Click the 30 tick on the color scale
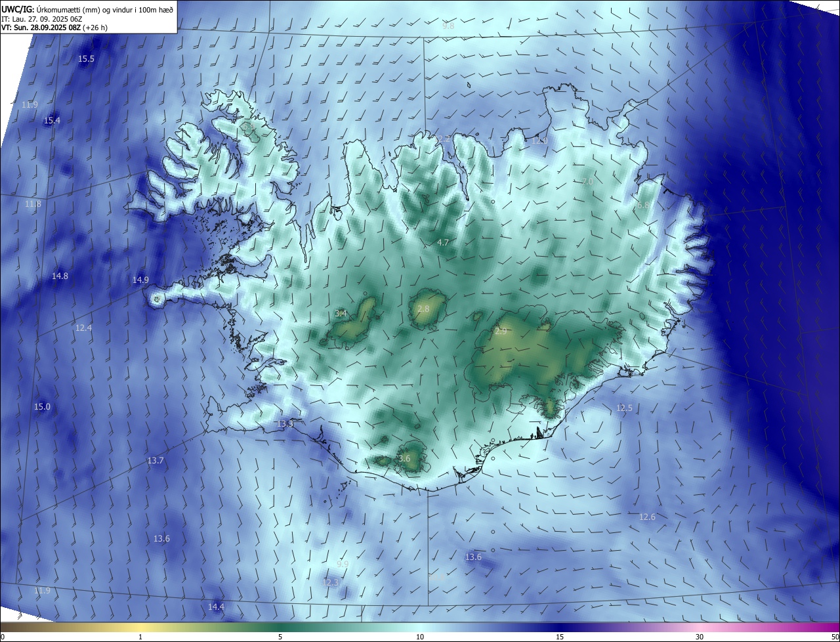This screenshot has height=642, width=840. tap(700, 637)
